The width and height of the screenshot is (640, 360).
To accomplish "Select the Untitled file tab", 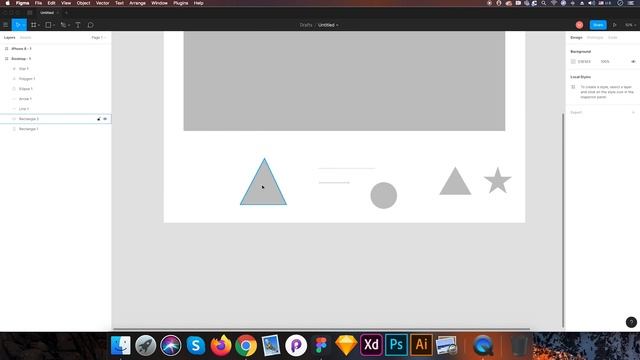I will point(47,13).
